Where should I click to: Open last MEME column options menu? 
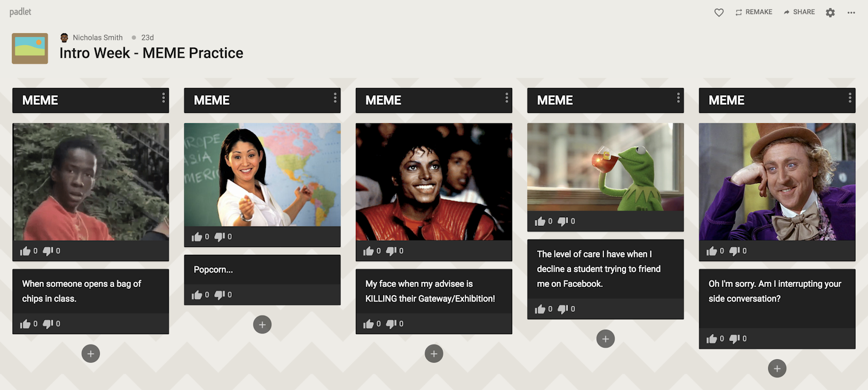tap(850, 98)
